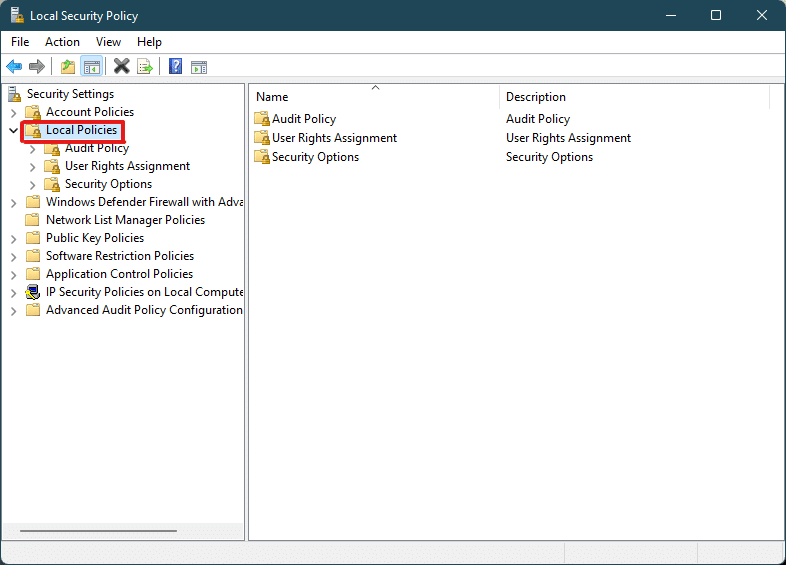Click Security Options description cell
Image resolution: width=786 pixels, height=565 pixels.
(549, 157)
